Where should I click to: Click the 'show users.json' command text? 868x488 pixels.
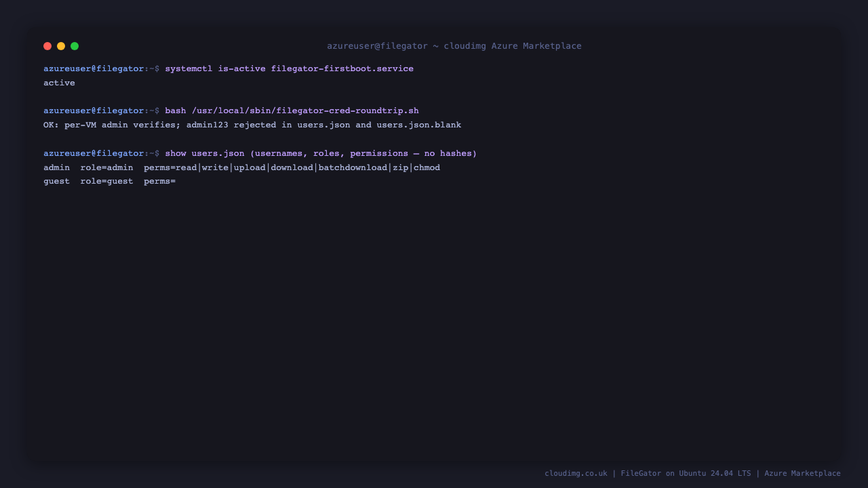pos(321,153)
